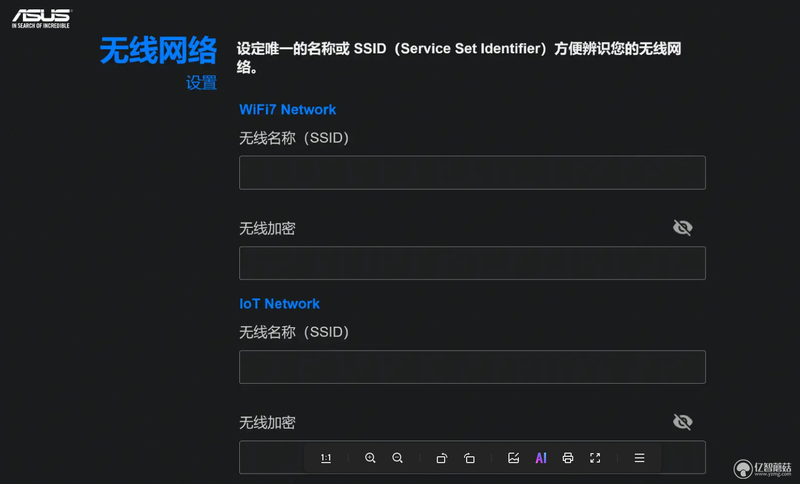Open the AI tools button
This screenshot has height=484, width=800.
pos(541,458)
